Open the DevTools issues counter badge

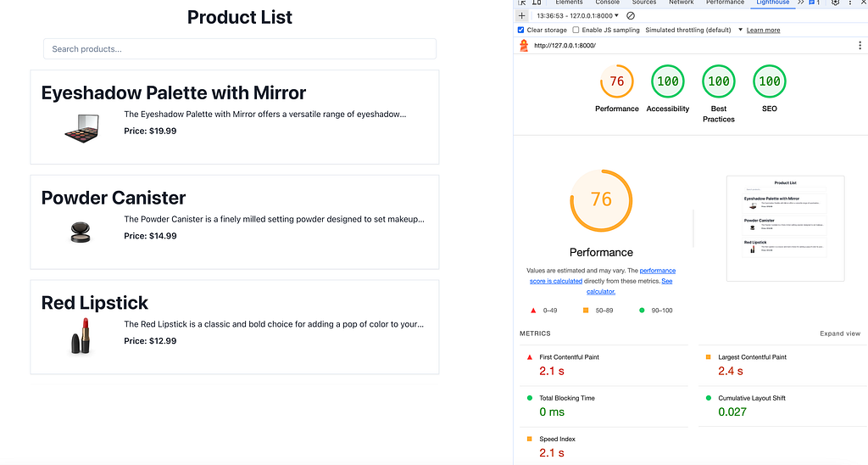click(815, 3)
